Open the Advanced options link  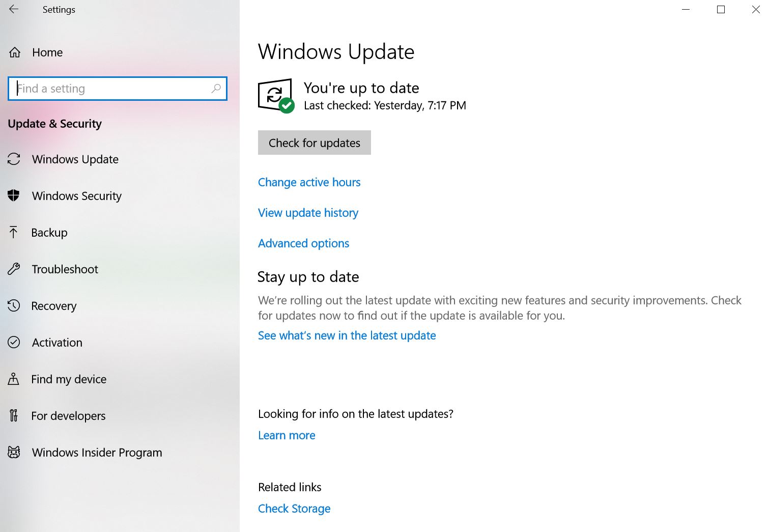pos(303,243)
